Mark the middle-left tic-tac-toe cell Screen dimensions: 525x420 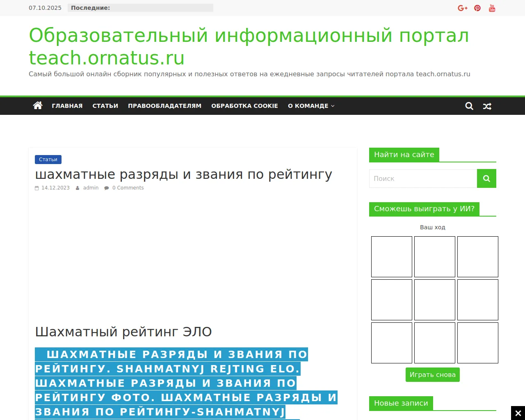point(392,300)
